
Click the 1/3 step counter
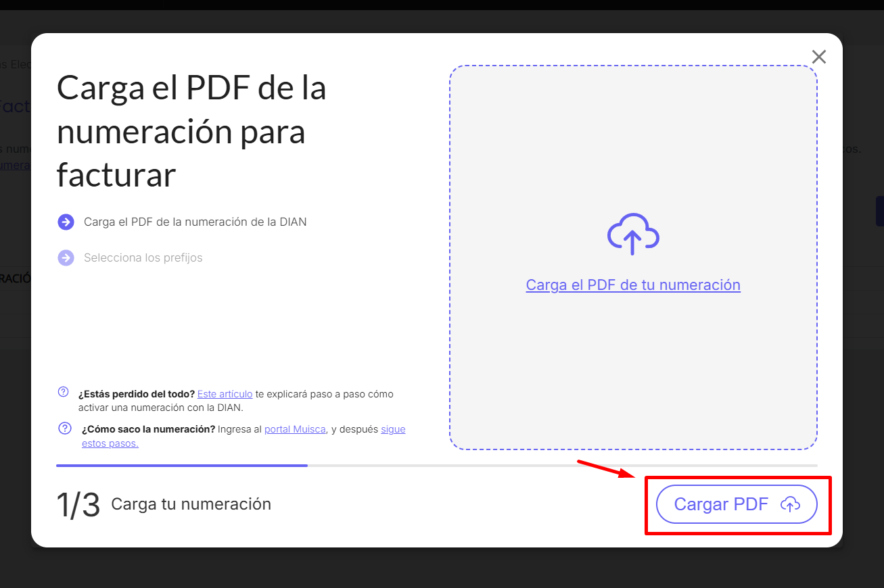pos(78,505)
